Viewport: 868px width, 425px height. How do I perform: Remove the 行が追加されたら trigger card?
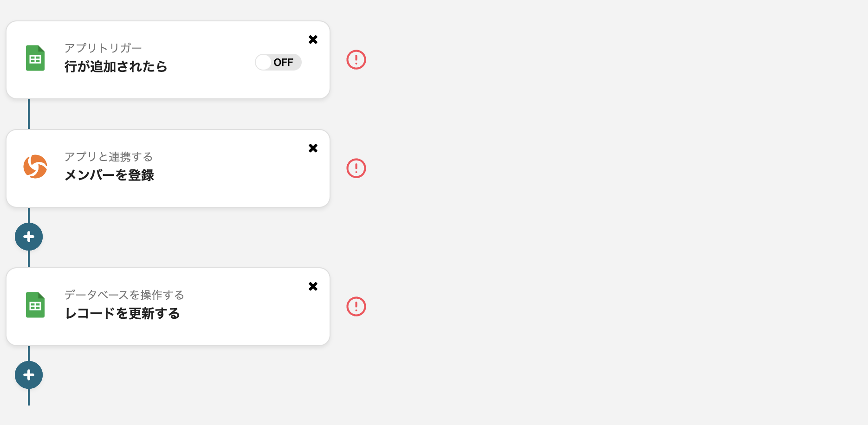click(x=313, y=39)
